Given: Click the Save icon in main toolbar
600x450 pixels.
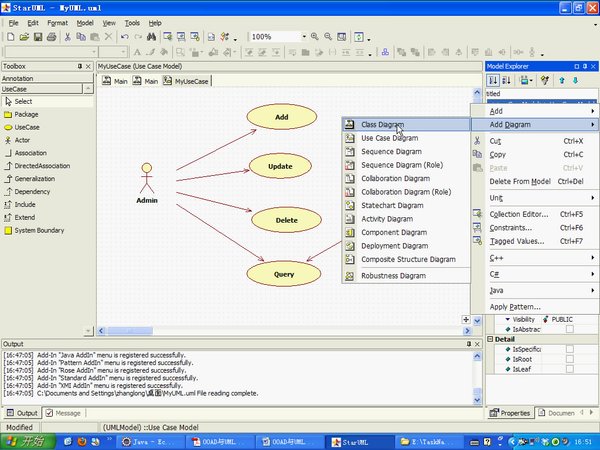Looking at the screenshot, I should point(37,37).
